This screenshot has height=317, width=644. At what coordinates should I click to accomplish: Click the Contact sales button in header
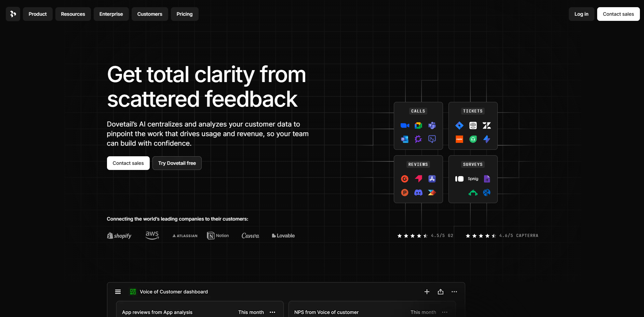pyautogui.click(x=618, y=14)
